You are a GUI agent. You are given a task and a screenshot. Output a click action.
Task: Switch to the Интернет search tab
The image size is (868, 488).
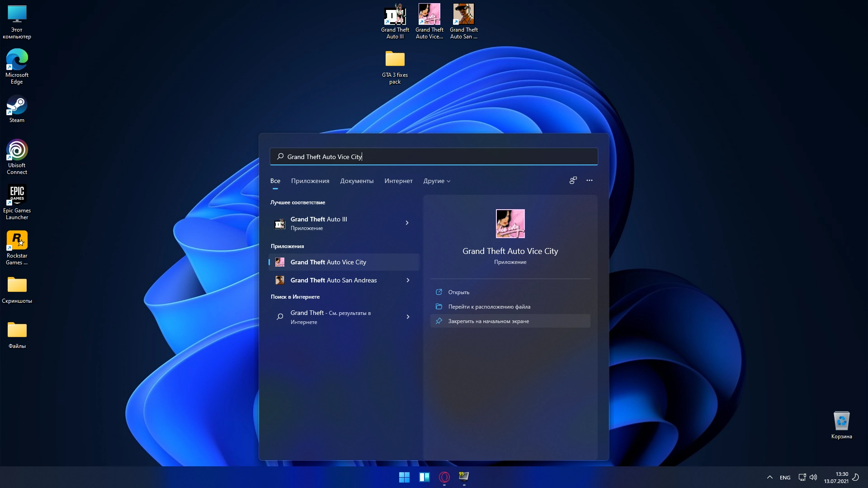click(x=398, y=181)
